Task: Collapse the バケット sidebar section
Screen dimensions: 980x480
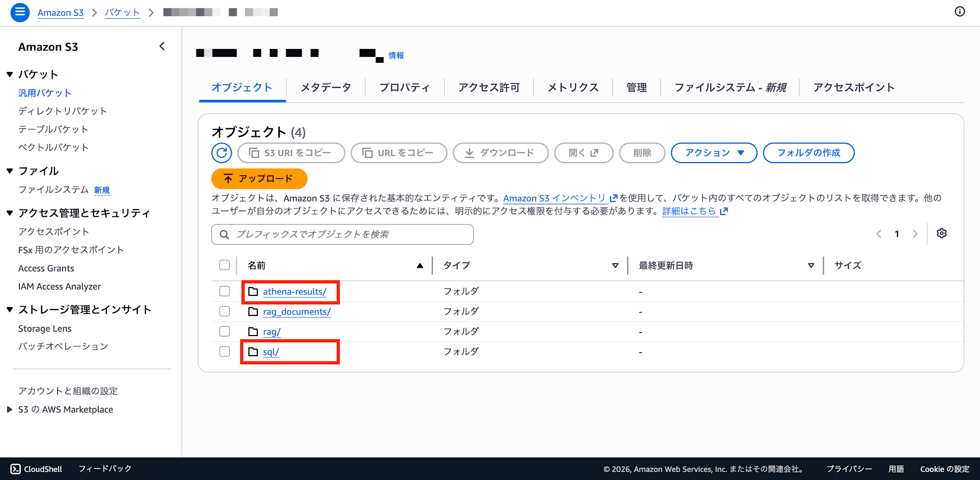Action: (x=10, y=74)
